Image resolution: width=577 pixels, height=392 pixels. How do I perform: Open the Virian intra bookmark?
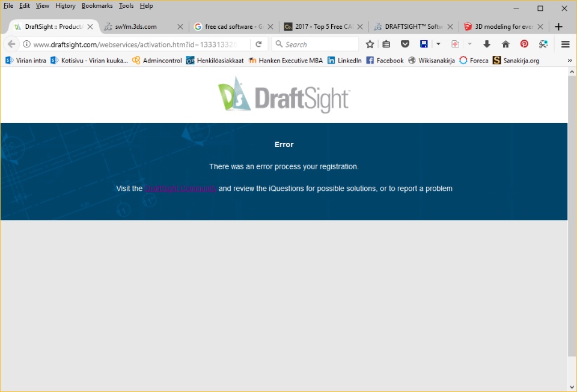(x=26, y=60)
